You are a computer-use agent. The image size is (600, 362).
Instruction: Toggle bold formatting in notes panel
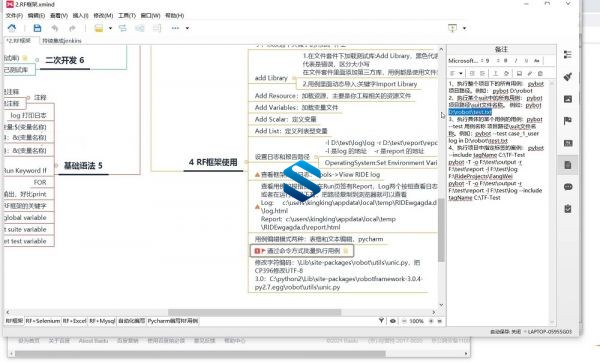coord(505,60)
